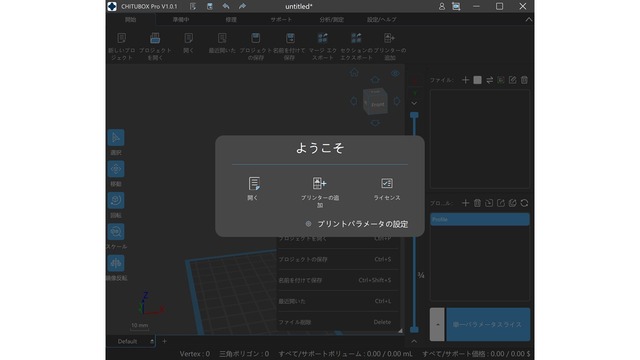Rotate view with the arrow right of the view cube

[396, 101]
